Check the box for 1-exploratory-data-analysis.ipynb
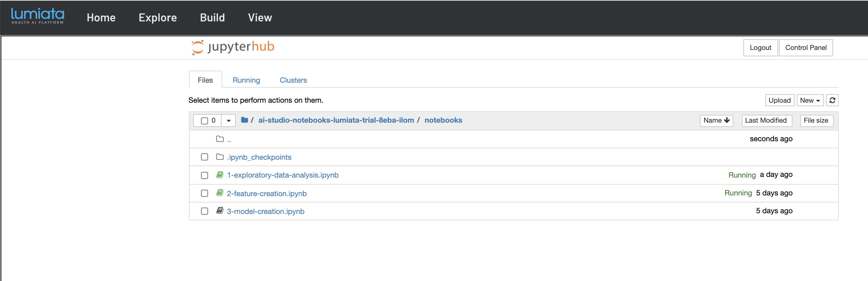 pyautogui.click(x=205, y=175)
